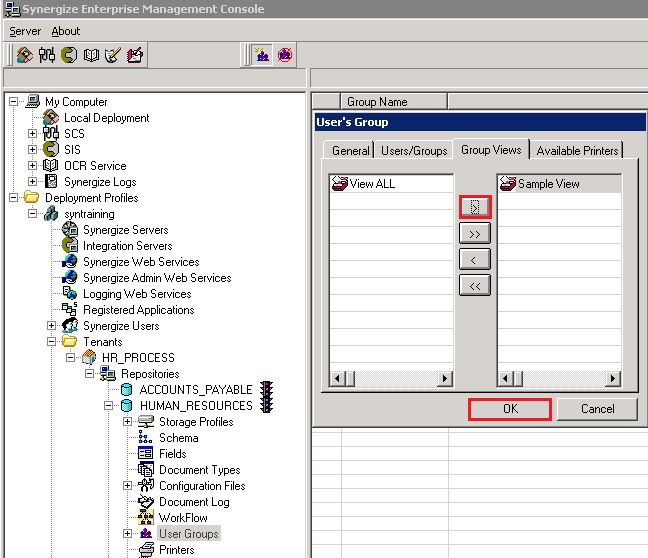Expand the Configuration Files node
648x558 pixels.
(127, 486)
